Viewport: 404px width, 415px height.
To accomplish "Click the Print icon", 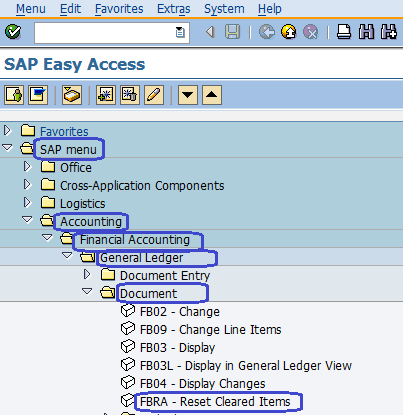I will [344, 32].
